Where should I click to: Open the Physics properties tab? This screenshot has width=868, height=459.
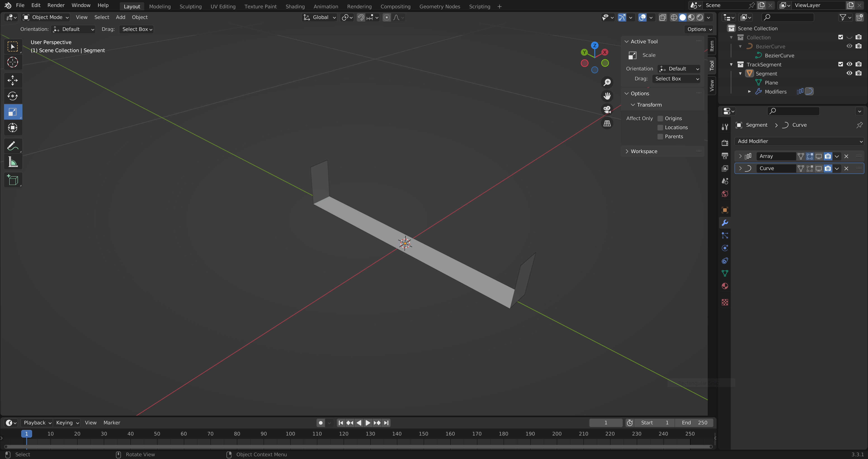[725, 248]
